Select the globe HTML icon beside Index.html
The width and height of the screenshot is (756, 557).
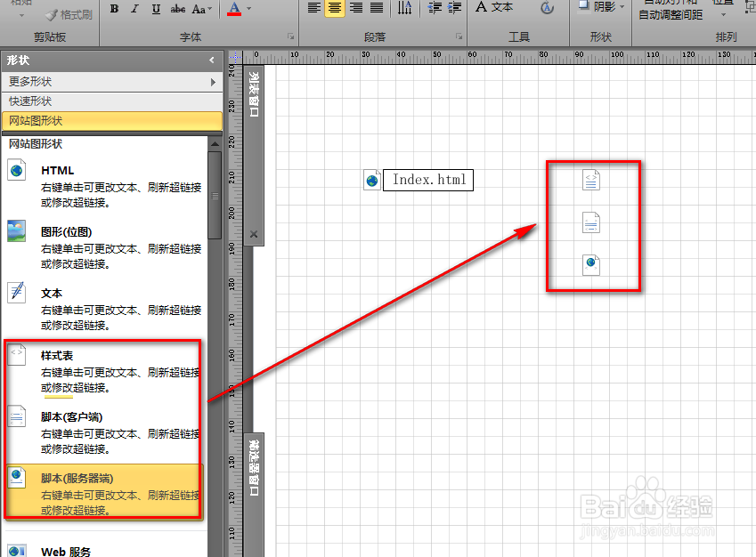click(x=371, y=181)
